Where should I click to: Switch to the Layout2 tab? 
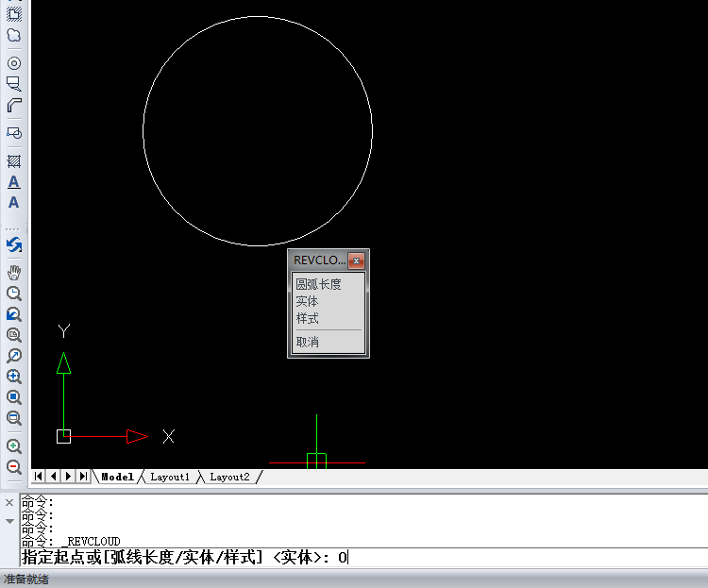(x=229, y=477)
